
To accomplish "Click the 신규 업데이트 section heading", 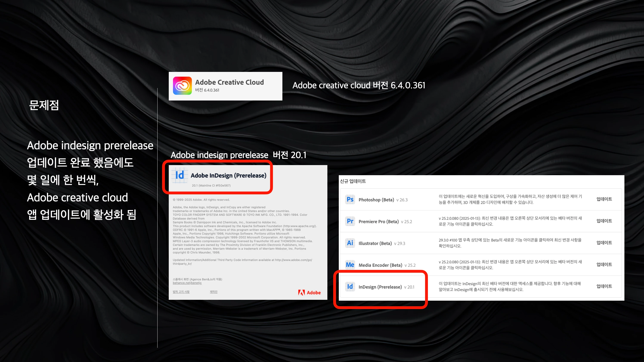I will 353,181.
